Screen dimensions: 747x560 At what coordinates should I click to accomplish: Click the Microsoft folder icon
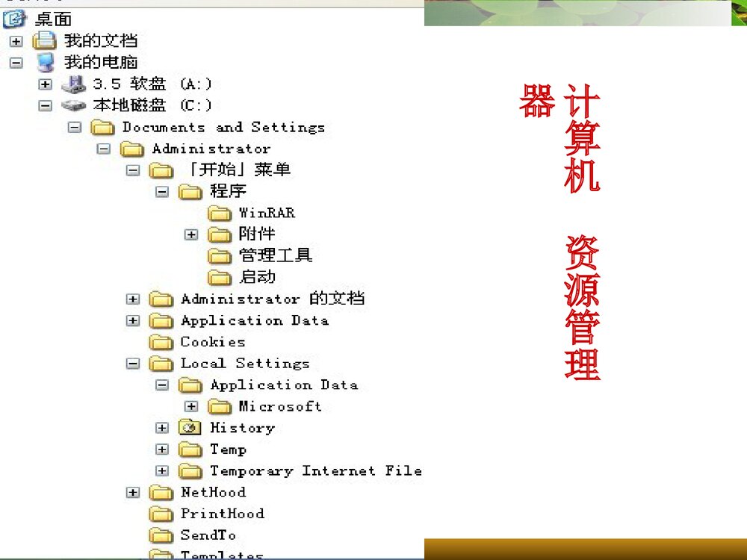pyautogui.click(x=220, y=407)
